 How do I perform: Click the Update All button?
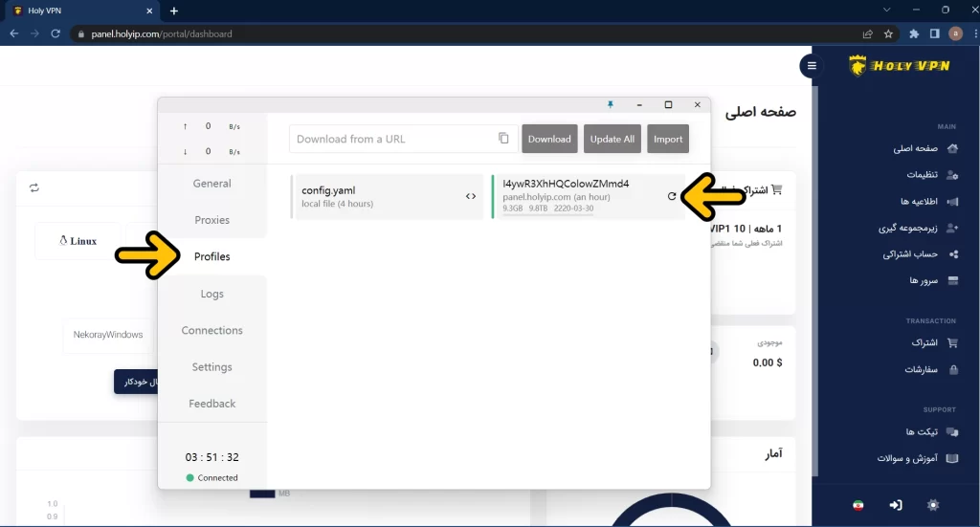[612, 139]
